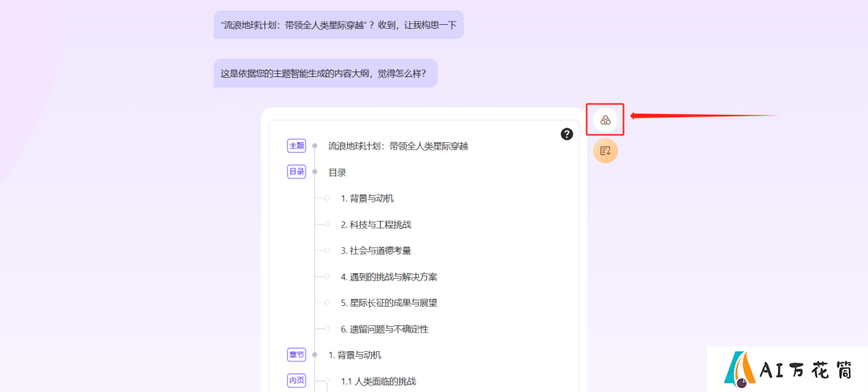Image resolution: width=868 pixels, height=392 pixels.
Task: Click the gray node dot beside 主题
Action: tap(314, 146)
